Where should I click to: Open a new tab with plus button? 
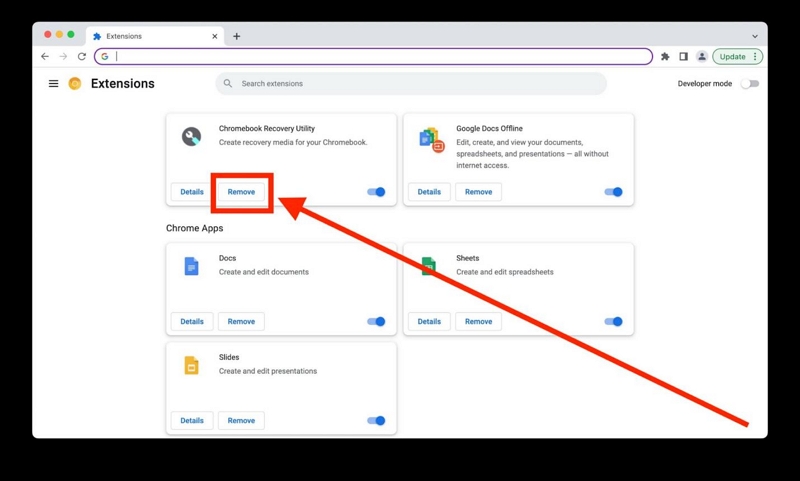pos(237,36)
